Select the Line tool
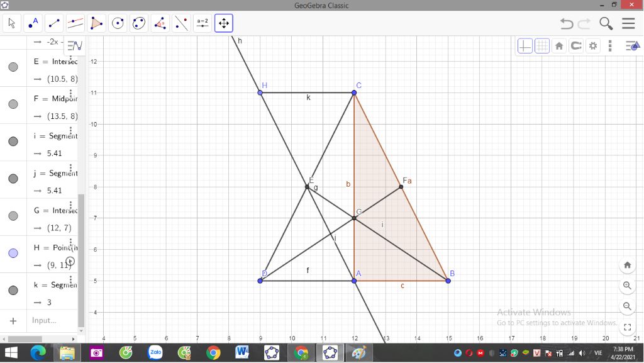Screen dimensions: 644x363 coord(54,23)
